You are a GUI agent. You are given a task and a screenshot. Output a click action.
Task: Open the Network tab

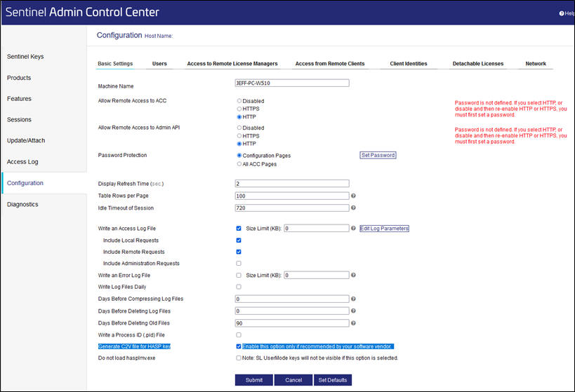[536, 64]
